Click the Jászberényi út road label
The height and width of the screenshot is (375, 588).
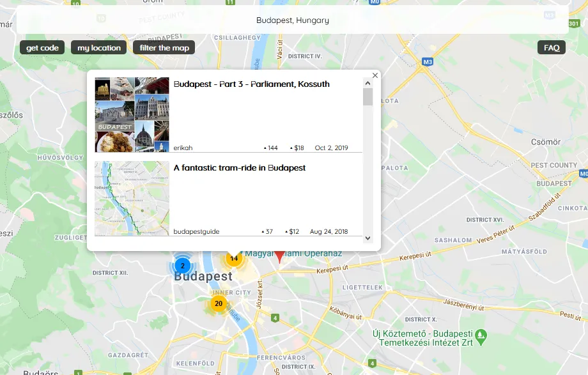[x=464, y=305]
